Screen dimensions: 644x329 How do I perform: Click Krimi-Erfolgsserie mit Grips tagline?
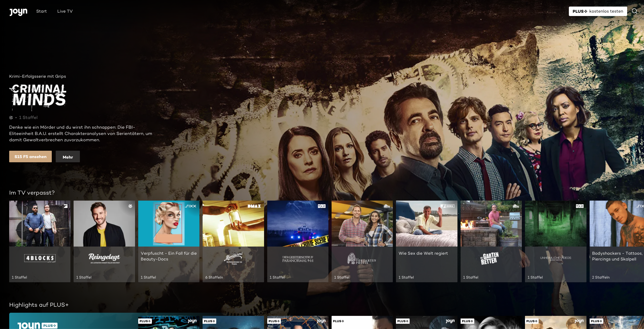click(38, 76)
